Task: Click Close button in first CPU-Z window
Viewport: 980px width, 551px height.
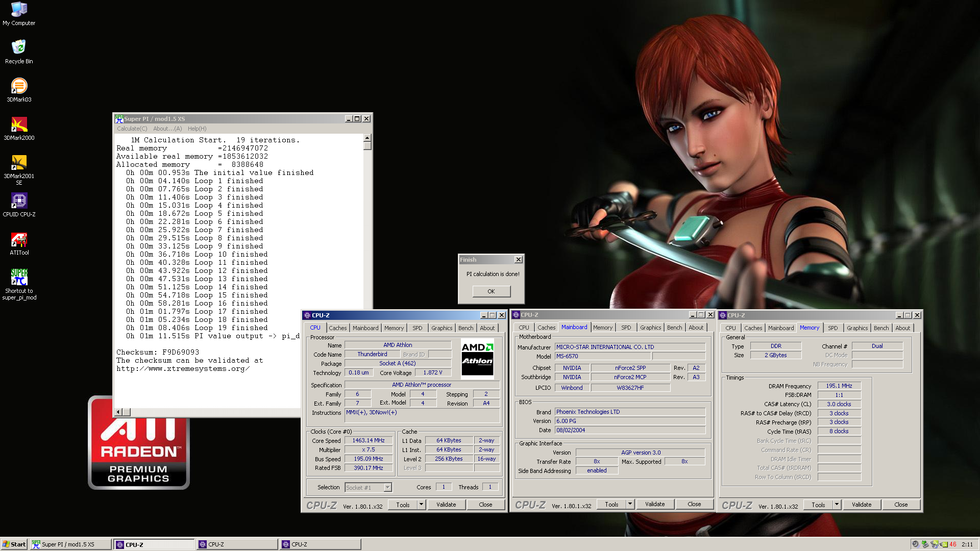Action: coord(485,505)
